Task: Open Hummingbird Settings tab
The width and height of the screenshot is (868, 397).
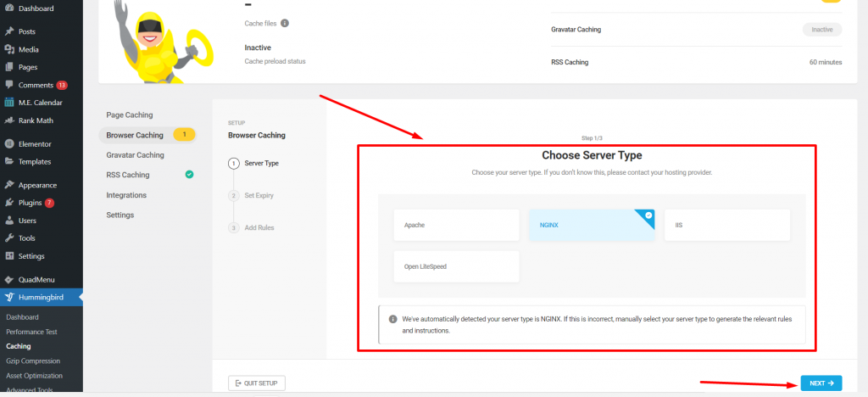Action: coord(120,215)
